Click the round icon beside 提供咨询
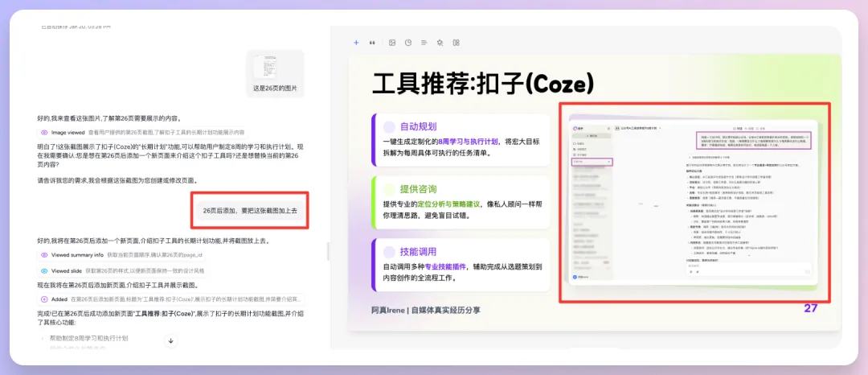The image size is (868, 375). pyautogui.click(x=389, y=188)
